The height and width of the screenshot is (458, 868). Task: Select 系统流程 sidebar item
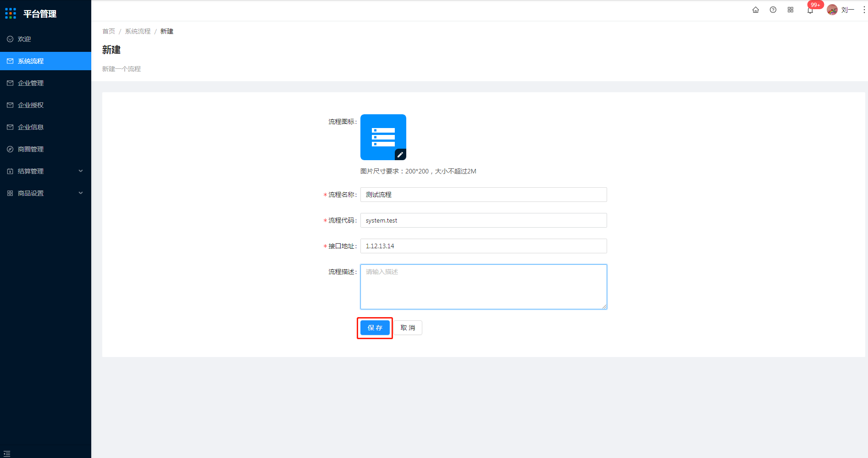coord(45,61)
